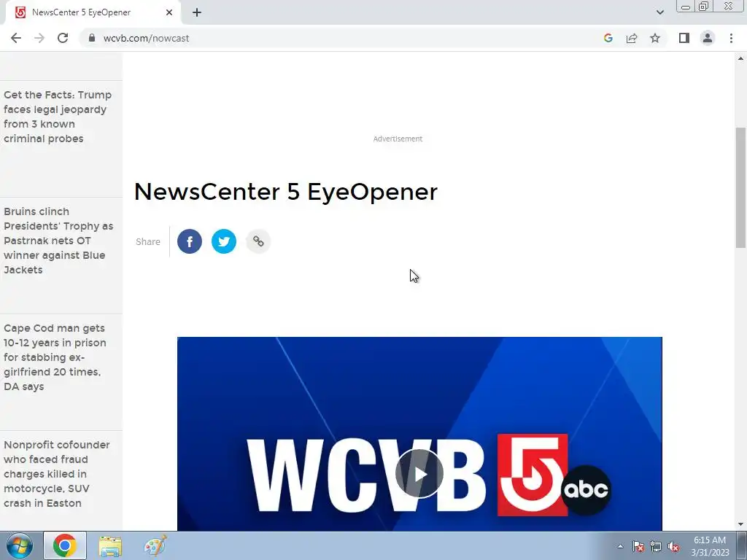
Task: Close the NewsCenter 5 EyeOpener tab
Action: click(169, 12)
